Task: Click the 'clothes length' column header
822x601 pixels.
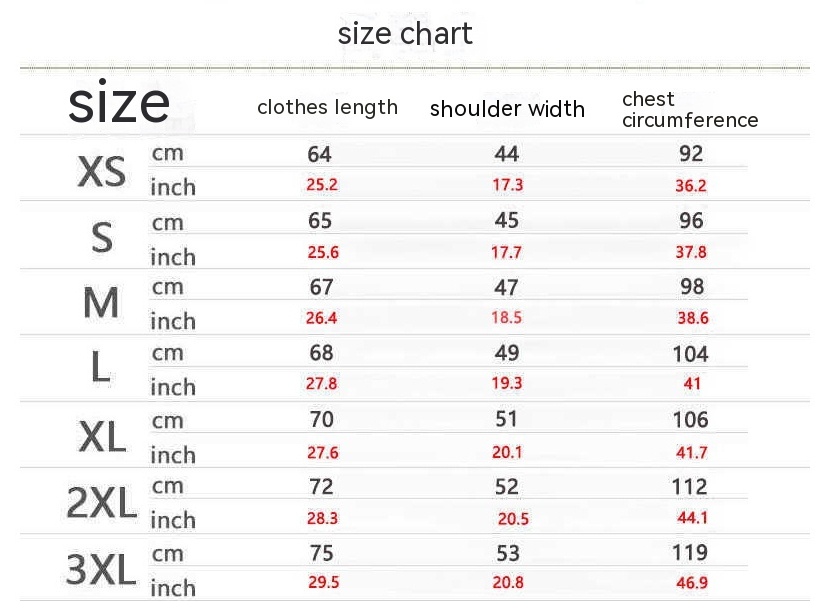Action: click(327, 107)
